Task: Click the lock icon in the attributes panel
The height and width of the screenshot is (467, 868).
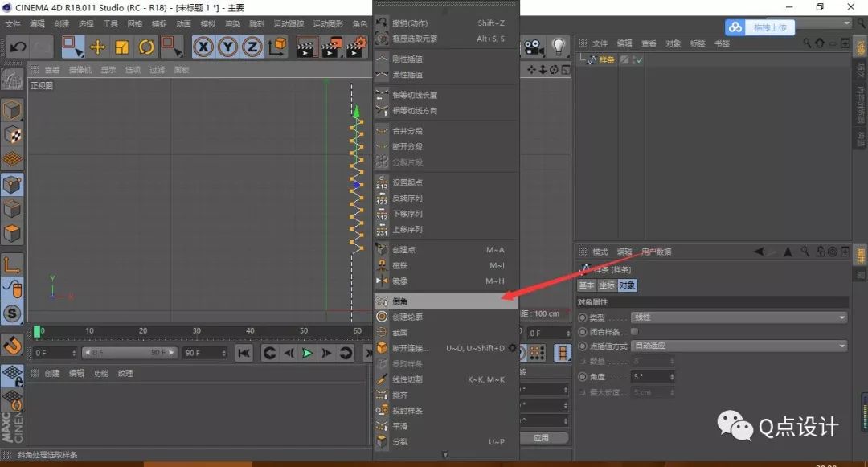Action: point(819,252)
